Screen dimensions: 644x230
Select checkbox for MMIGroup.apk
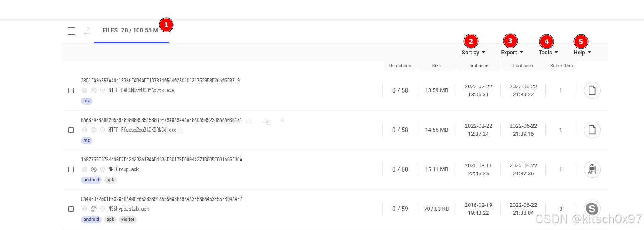(71, 169)
